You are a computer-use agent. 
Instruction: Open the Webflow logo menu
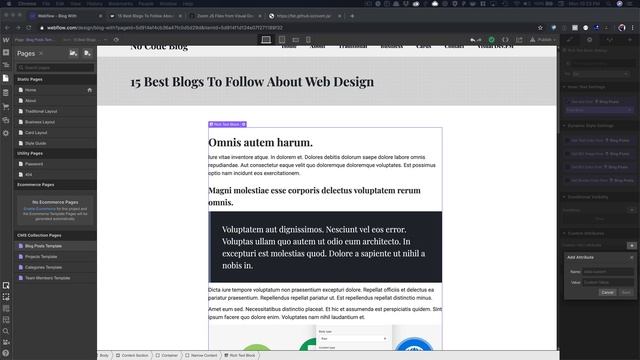pyautogui.click(x=6, y=40)
